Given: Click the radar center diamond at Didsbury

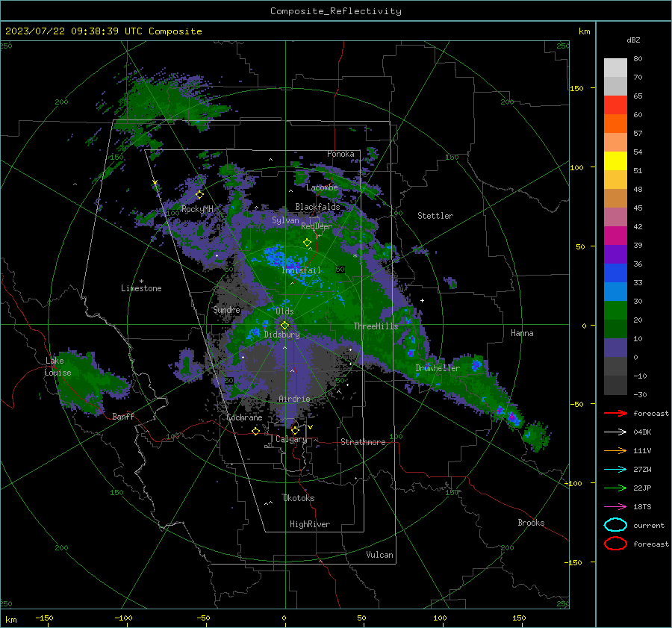Looking at the screenshot, I should (284, 326).
